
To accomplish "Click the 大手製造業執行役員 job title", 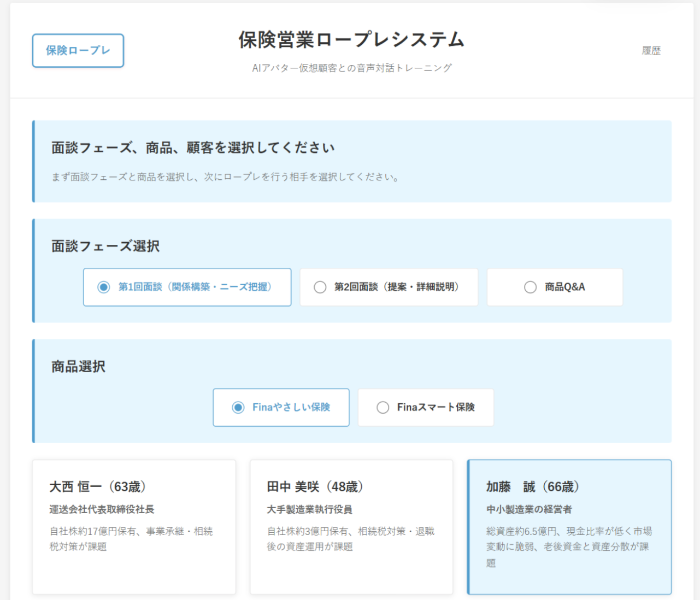I will pyautogui.click(x=309, y=509).
